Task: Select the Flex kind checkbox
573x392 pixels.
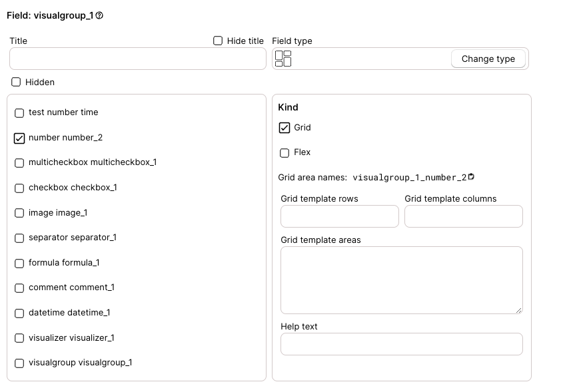Action: [285, 152]
